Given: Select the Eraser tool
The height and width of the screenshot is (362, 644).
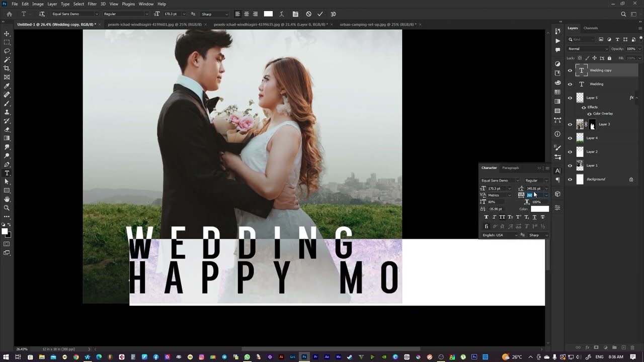Looking at the screenshot, I should click(7, 129).
